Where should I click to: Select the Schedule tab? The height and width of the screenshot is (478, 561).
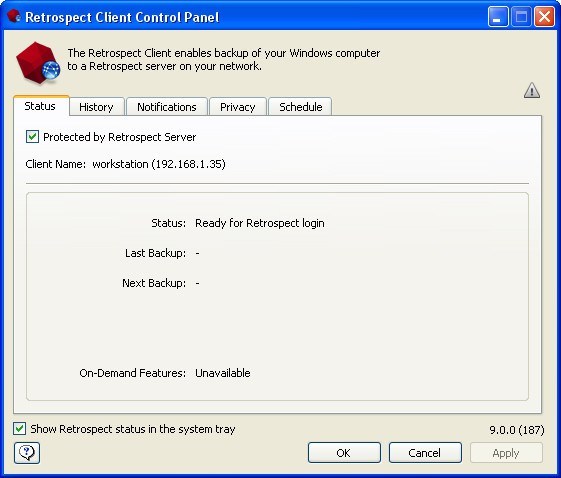301,107
